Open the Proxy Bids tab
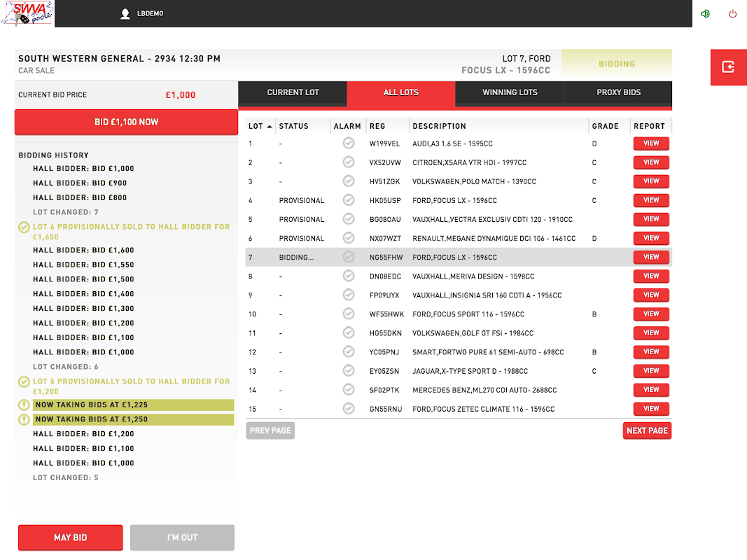 click(618, 92)
